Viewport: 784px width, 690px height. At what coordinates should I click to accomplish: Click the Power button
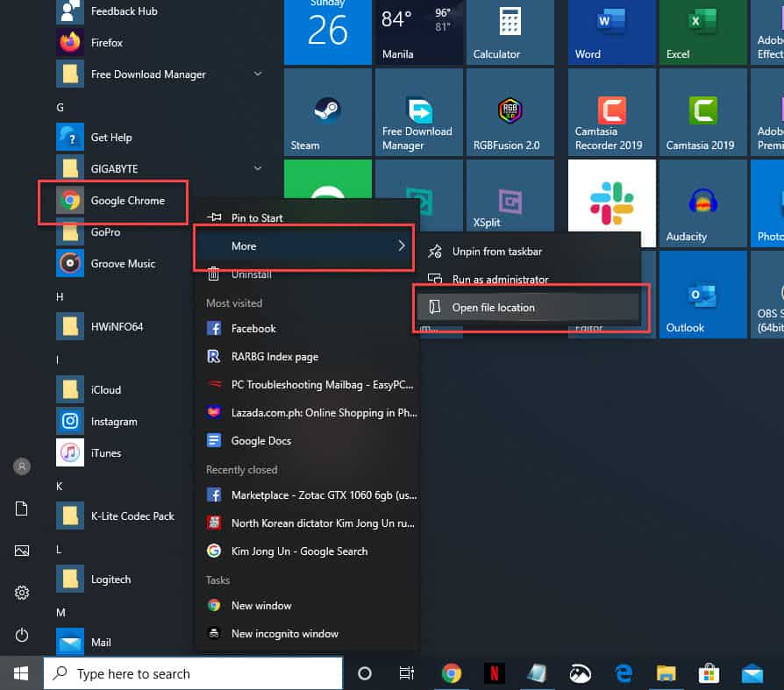[22, 635]
